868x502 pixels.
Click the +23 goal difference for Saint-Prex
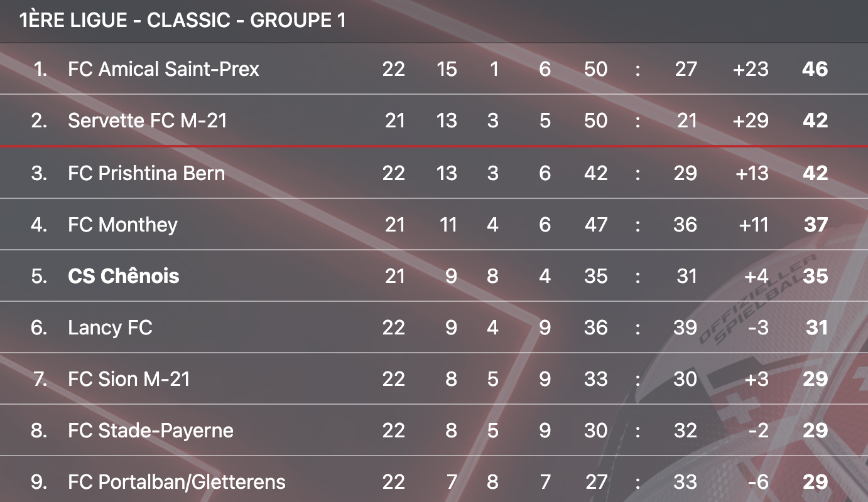pos(751,69)
